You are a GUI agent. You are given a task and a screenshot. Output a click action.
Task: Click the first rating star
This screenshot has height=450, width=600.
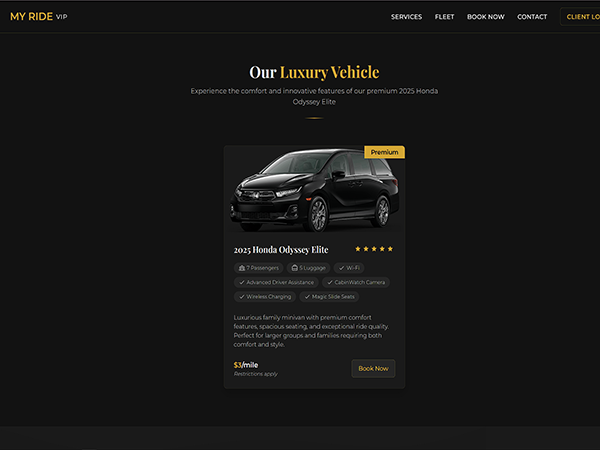click(358, 249)
